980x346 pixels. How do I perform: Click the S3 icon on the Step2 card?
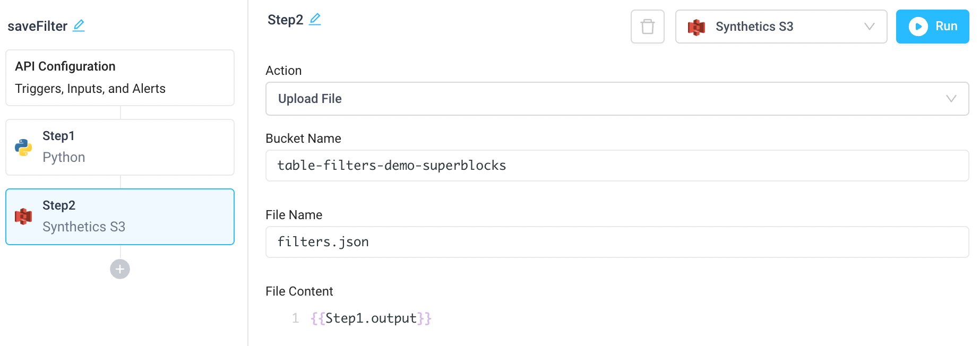coord(23,216)
